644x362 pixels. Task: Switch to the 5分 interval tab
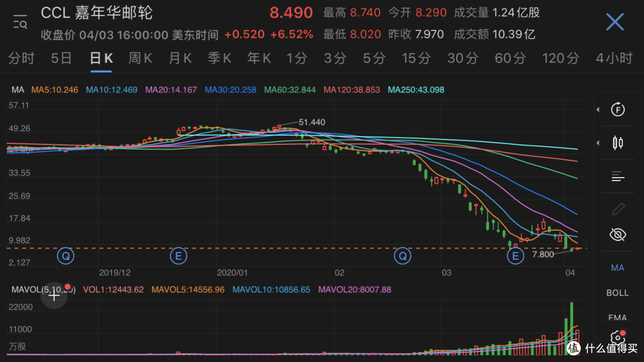[x=374, y=58]
